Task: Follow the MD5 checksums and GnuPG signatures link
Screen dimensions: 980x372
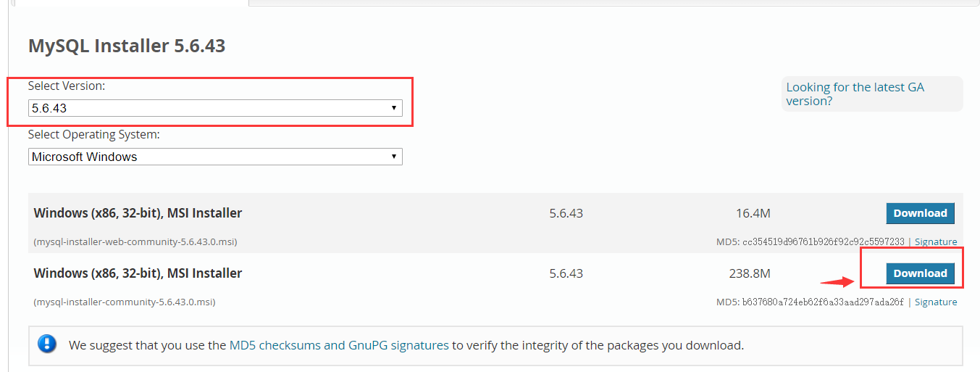Action: point(339,345)
